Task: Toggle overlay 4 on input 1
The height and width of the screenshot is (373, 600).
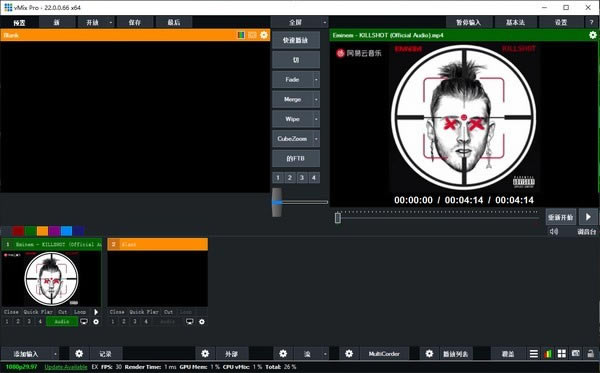Action: coord(40,321)
